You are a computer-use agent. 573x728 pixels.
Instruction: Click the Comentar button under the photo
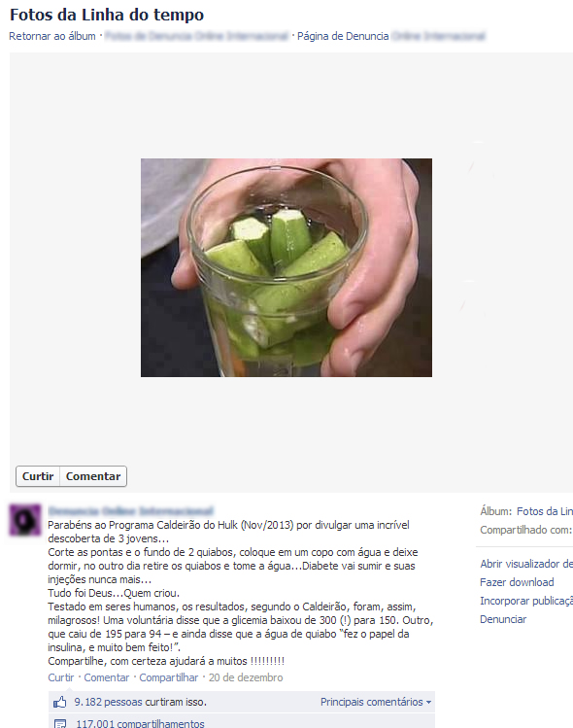tap(93, 476)
